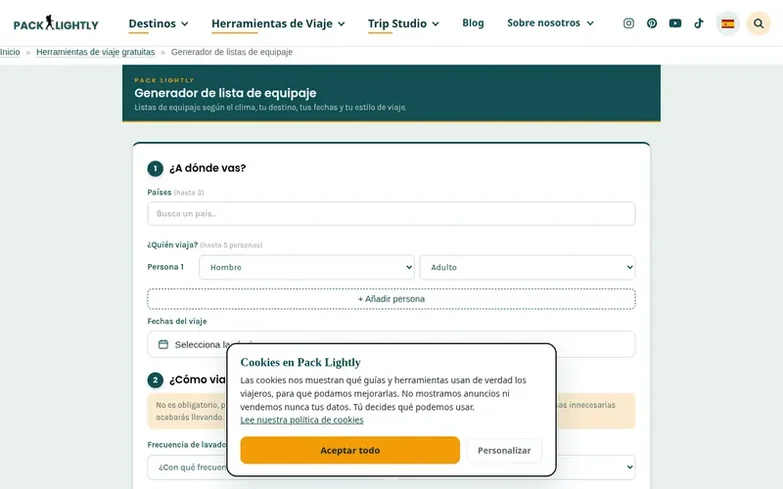Screen dimensions: 783x489
Task: Expand the Herramientas de Viaje menu
Action: (278, 23)
